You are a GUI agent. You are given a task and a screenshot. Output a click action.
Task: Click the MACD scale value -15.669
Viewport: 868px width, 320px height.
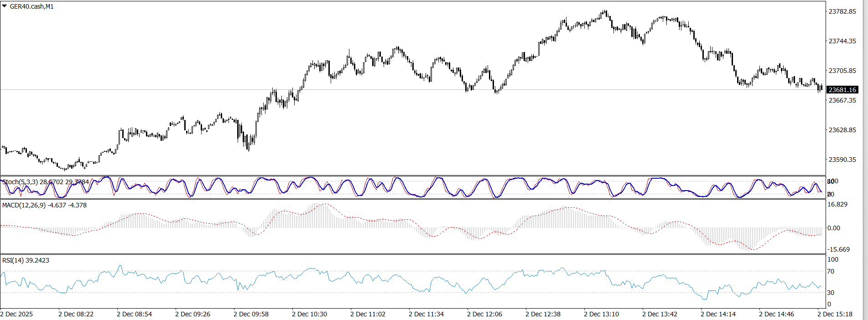838,249
